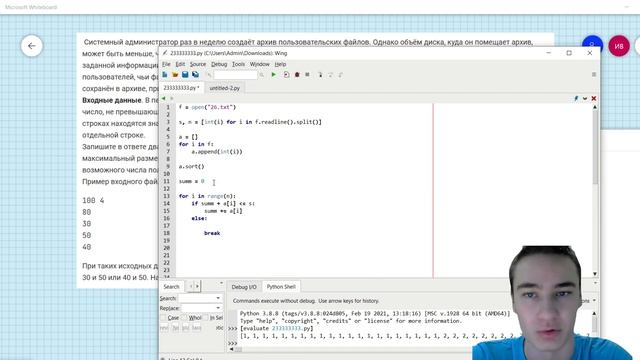The width and height of the screenshot is (640, 360).
Task: Toggle the Case sensitive checkbox
Action: pyautogui.click(x=164, y=318)
